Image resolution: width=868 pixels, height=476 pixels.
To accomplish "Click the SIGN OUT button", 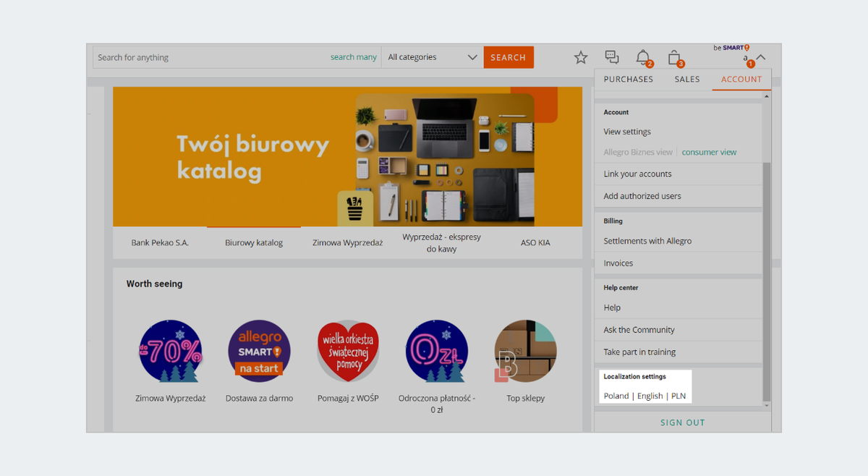I will (x=682, y=422).
